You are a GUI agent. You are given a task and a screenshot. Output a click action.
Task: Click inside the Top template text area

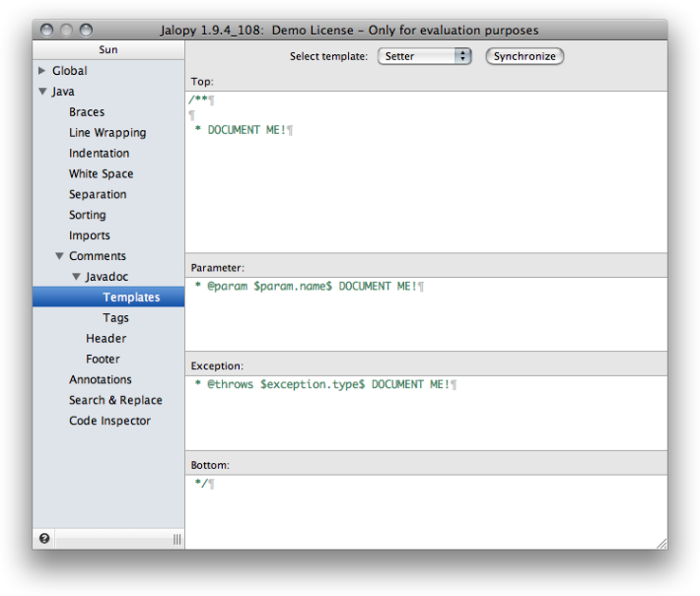coord(426,171)
